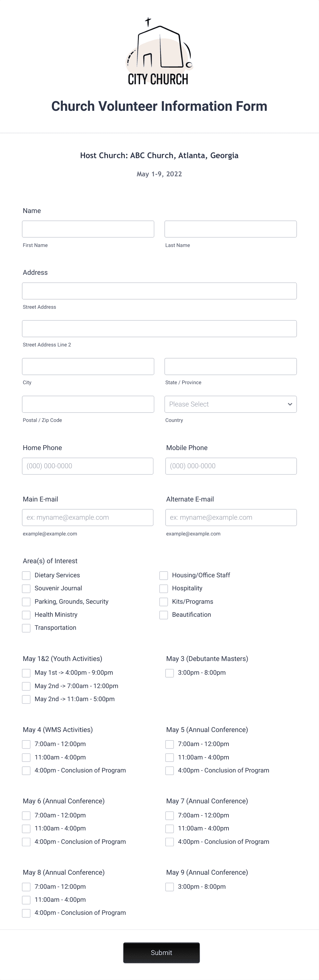Check the Beautification checkbox
The width and height of the screenshot is (319, 980).
click(164, 615)
